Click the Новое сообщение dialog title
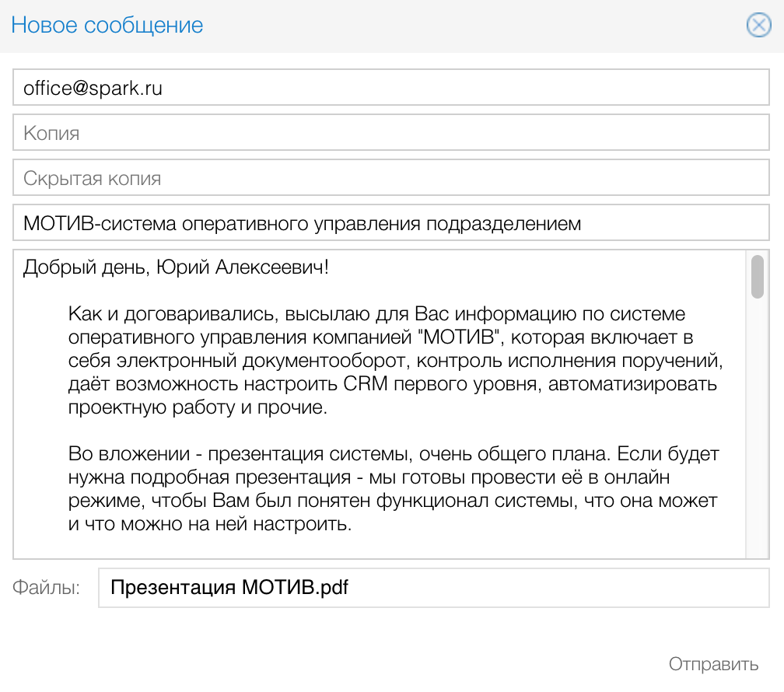 coord(107,25)
